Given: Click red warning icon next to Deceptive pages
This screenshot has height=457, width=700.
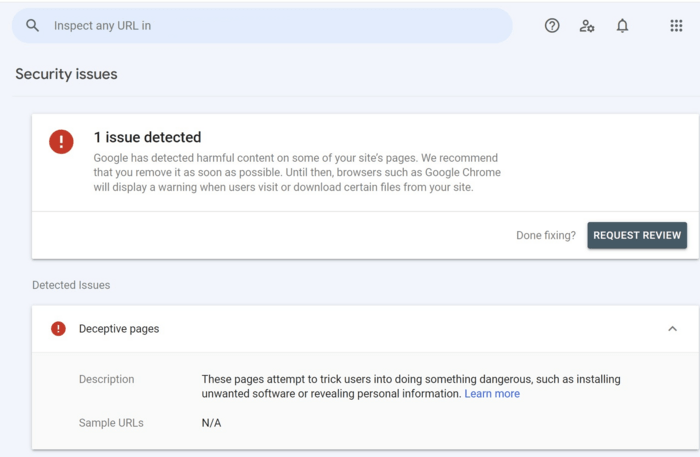Looking at the screenshot, I should pos(58,329).
